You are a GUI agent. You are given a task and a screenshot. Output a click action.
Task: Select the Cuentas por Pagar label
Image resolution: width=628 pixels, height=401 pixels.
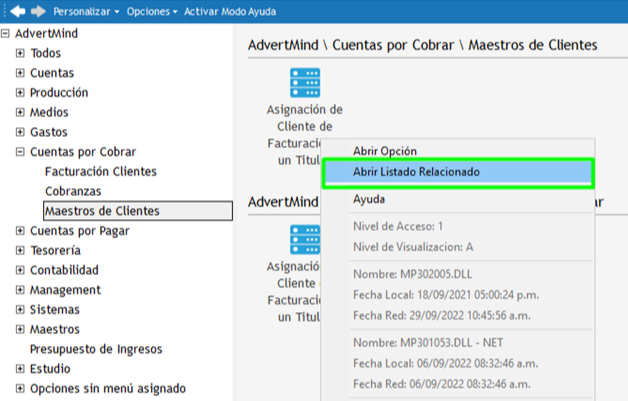[80, 231]
